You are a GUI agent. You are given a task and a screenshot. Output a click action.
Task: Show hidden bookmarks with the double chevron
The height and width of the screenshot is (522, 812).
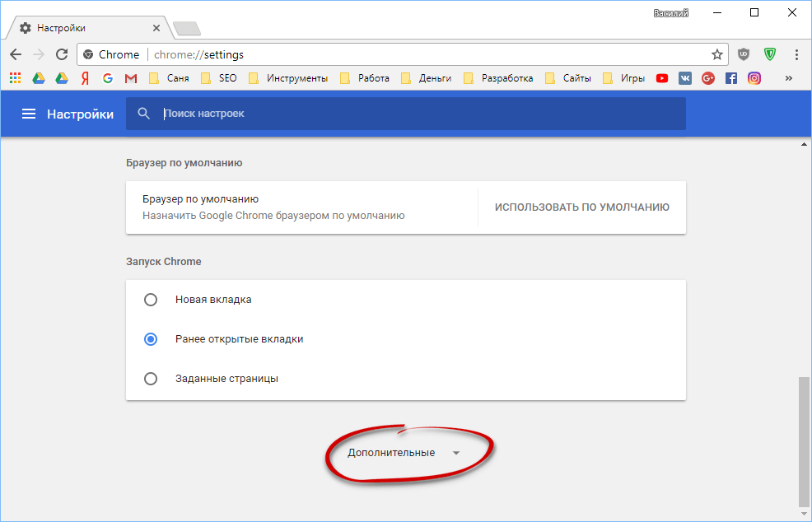point(788,78)
